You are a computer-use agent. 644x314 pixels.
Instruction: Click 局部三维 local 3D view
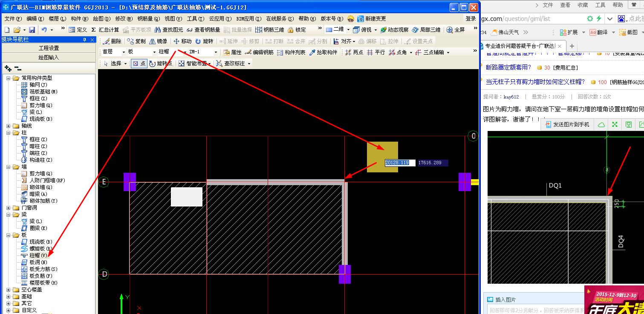(x=426, y=30)
